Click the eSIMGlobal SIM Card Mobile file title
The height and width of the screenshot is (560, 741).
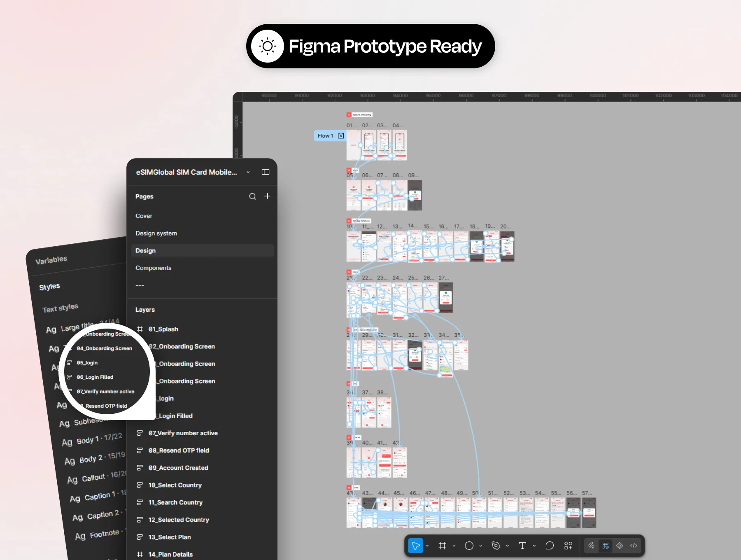[x=186, y=172]
